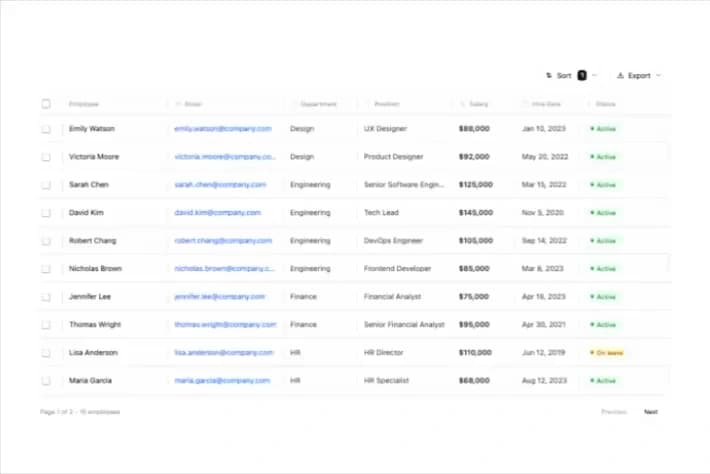
Task: Click the name Victoria Moore
Action: click(x=94, y=157)
